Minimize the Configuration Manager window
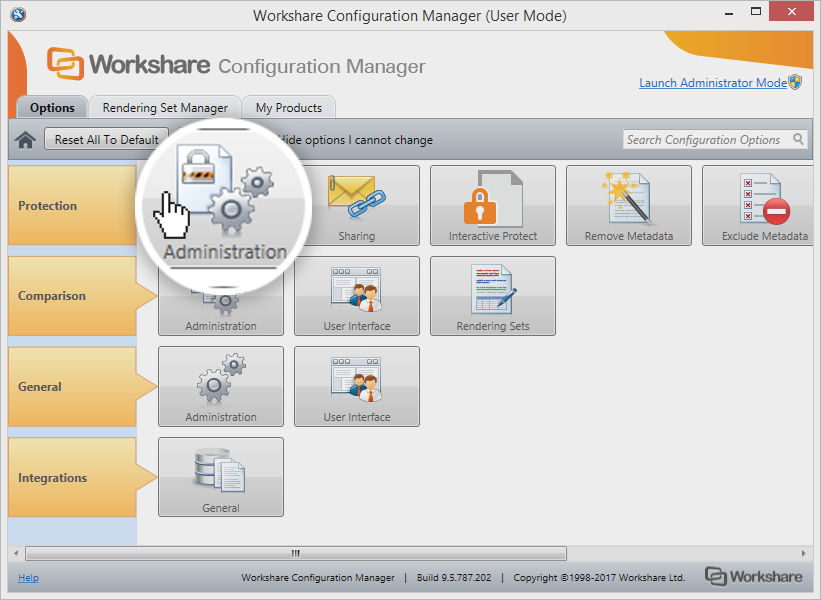 pos(728,13)
